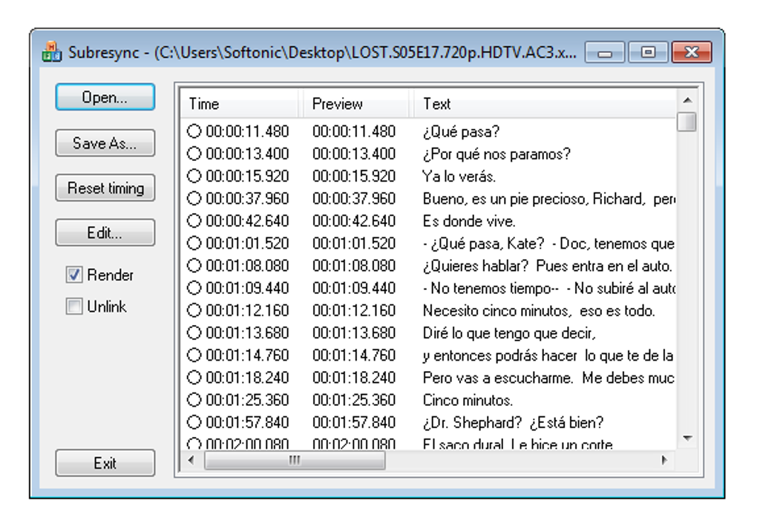Screen dimensions: 757x532
Task: Select the radio circle for 00:00:15.920
Action: [x=194, y=176]
